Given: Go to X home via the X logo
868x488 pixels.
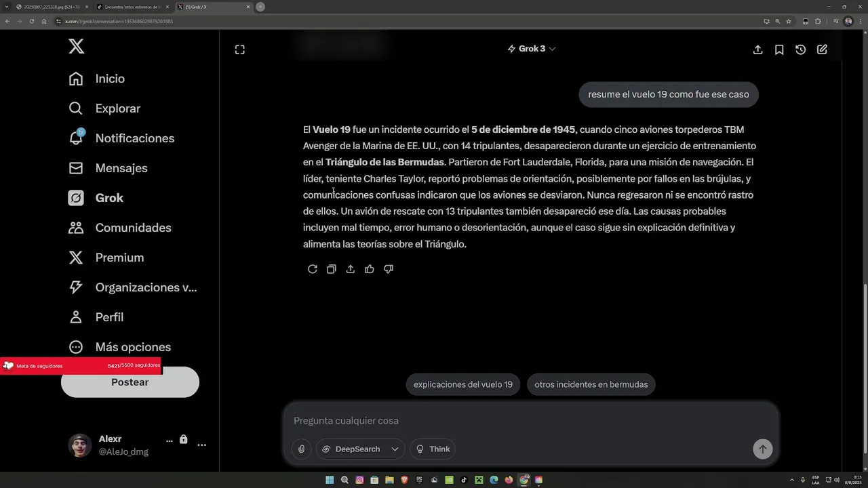Looking at the screenshot, I should pos(77,46).
